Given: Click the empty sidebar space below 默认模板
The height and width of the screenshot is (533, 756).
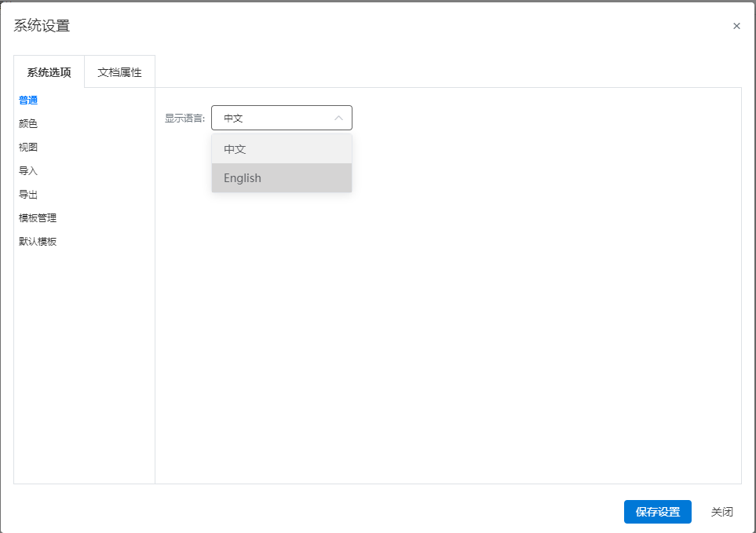Looking at the screenshot, I should point(84,367).
